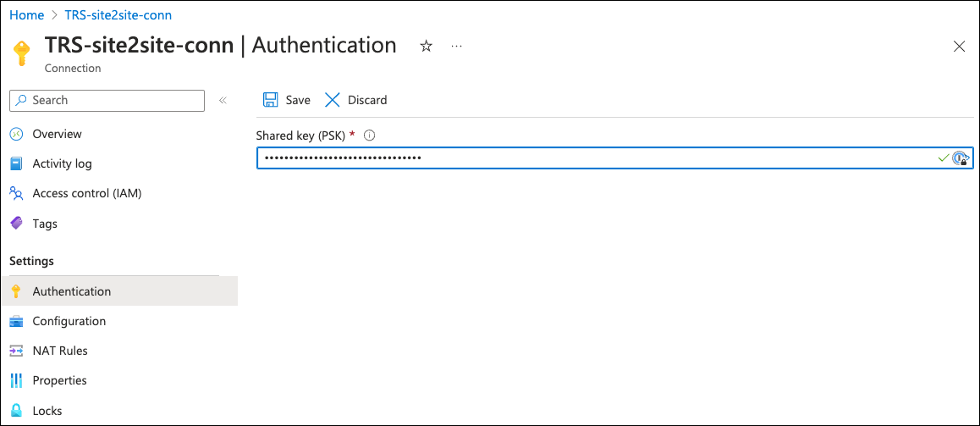Image resolution: width=980 pixels, height=426 pixels.
Task: Click the Discard X icon
Action: coord(333,100)
